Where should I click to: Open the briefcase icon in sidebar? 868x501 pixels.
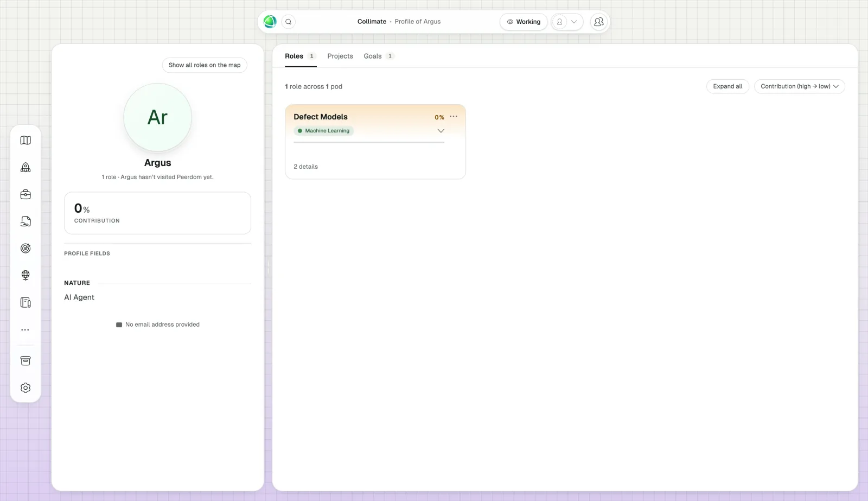coord(25,194)
